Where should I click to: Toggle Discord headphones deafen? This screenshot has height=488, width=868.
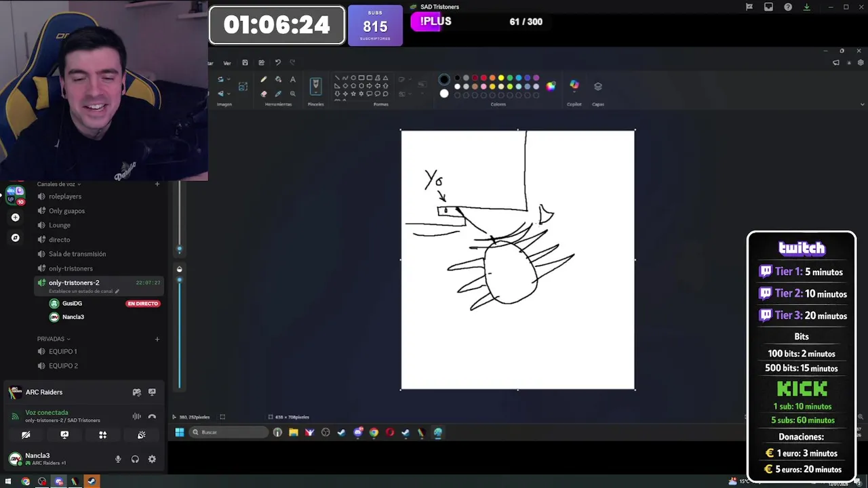(135, 459)
